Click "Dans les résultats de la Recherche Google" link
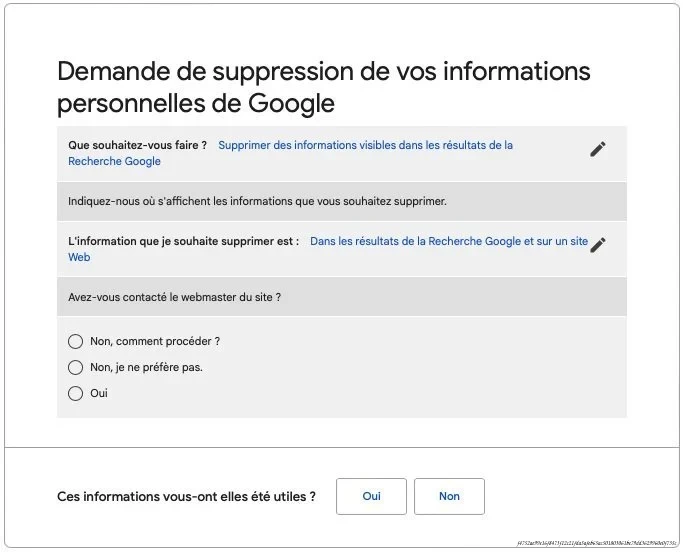 [x=449, y=241]
